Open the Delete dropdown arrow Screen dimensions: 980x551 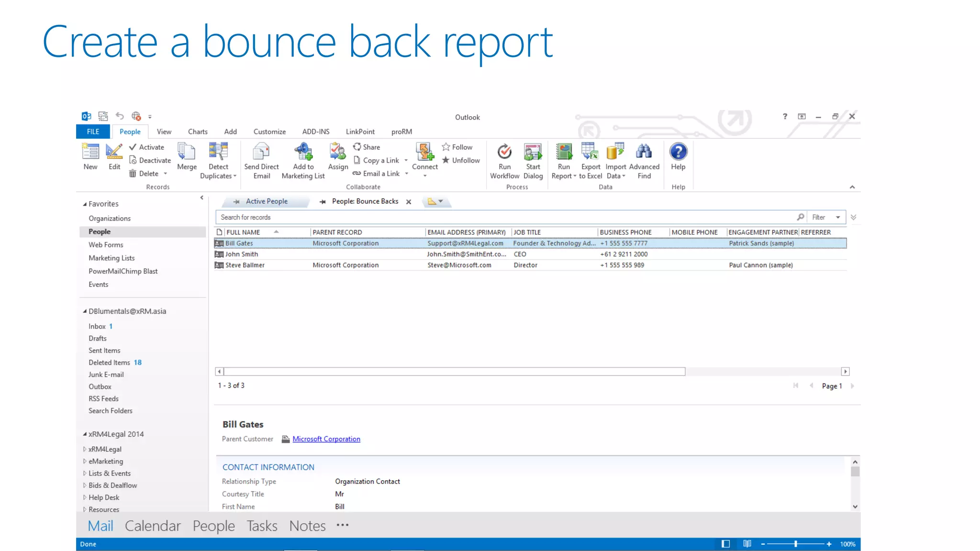click(166, 174)
